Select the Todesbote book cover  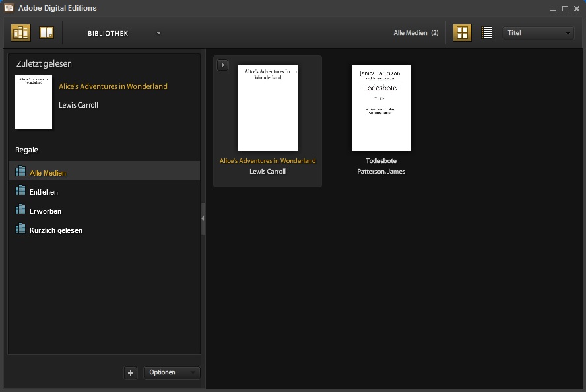tap(381, 108)
